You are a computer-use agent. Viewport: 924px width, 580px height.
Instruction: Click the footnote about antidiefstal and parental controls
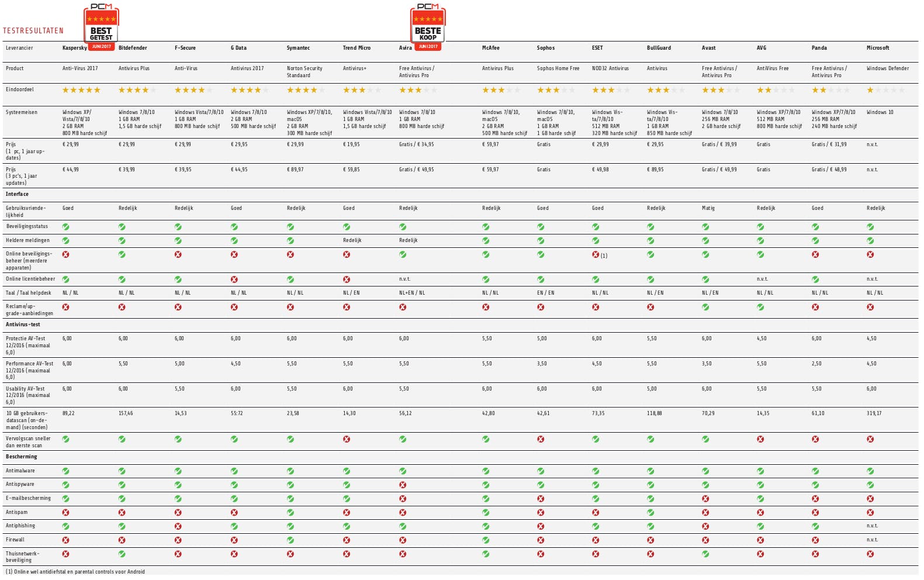tap(75, 572)
